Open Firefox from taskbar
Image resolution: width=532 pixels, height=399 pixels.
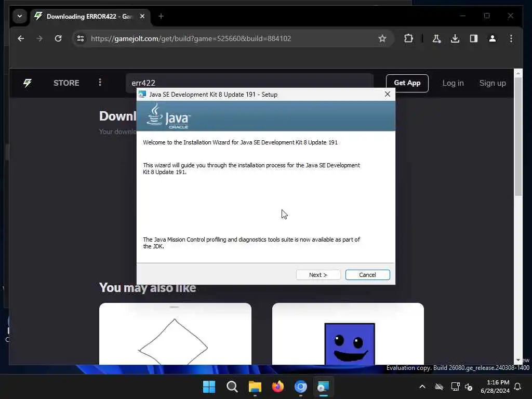click(278, 387)
